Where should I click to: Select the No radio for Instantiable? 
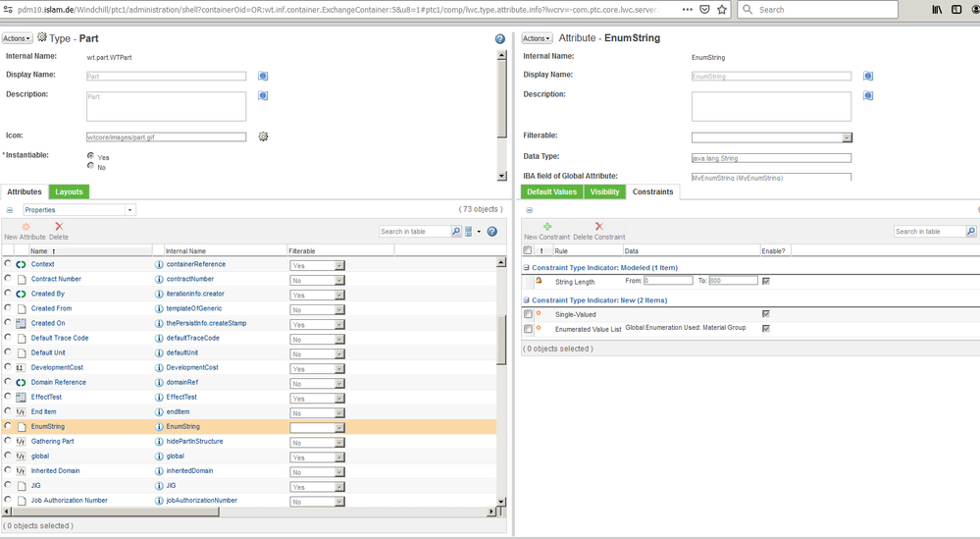pos(91,167)
